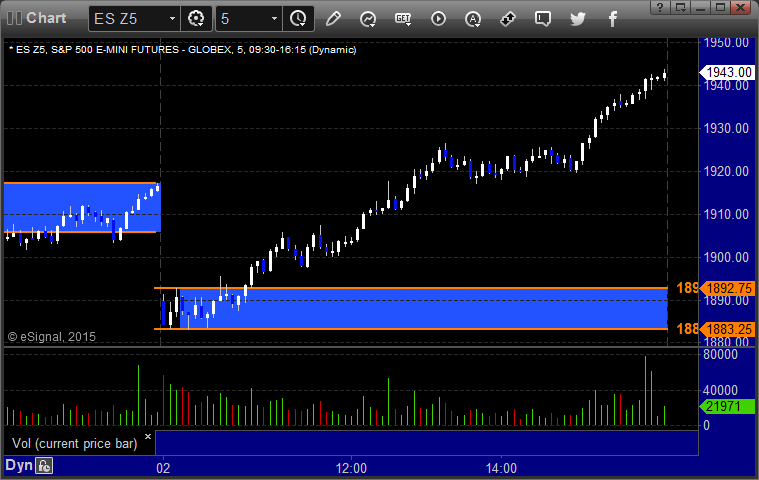Click the orange 1883.25 price tag
The image size is (759, 480).
pyautogui.click(x=728, y=330)
